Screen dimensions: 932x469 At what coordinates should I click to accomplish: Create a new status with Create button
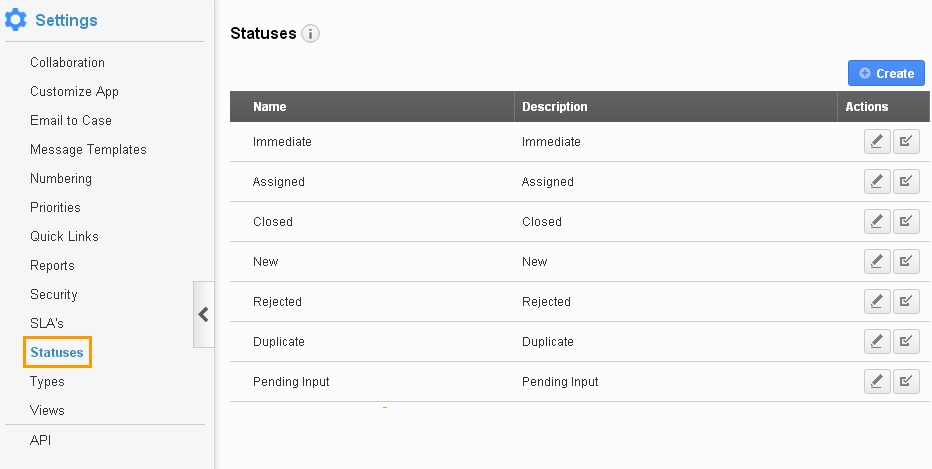886,73
